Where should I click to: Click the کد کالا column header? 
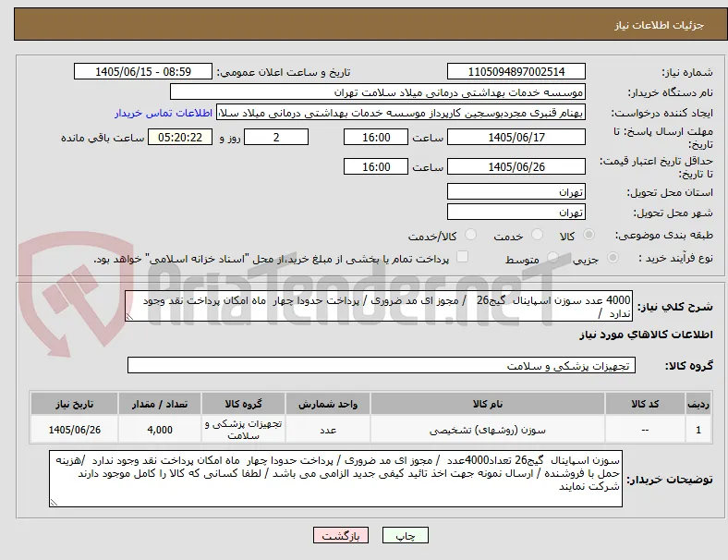(645, 404)
